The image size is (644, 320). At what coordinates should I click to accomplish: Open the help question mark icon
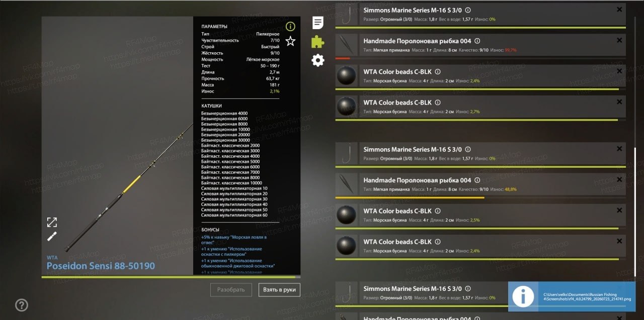(21, 304)
